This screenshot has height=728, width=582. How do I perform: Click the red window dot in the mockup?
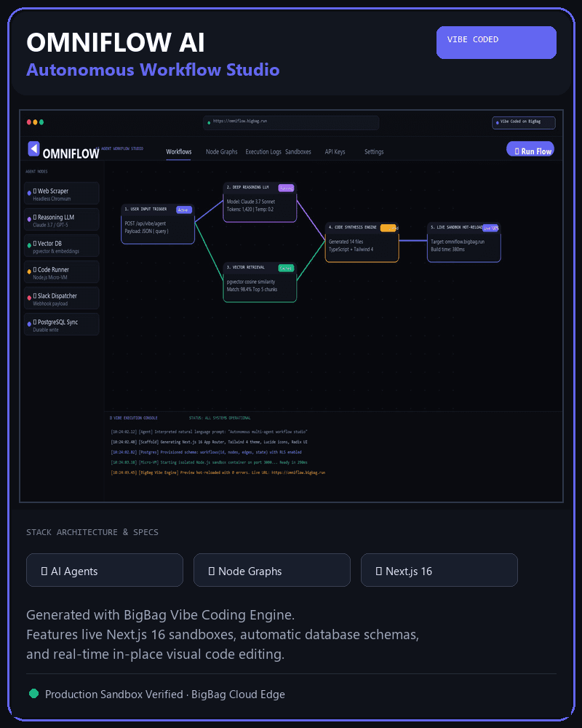coord(29,122)
